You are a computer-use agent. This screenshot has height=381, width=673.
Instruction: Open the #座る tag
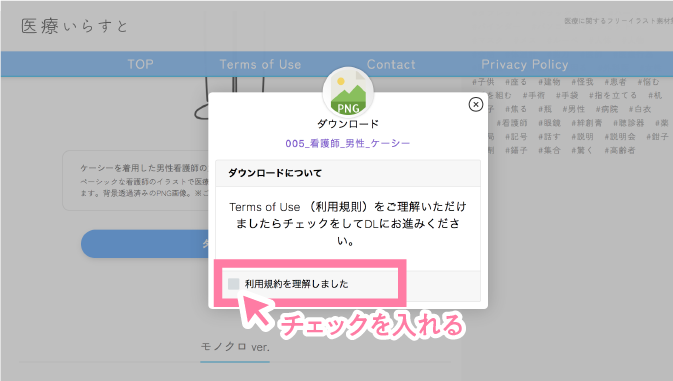pyautogui.click(x=516, y=82)
